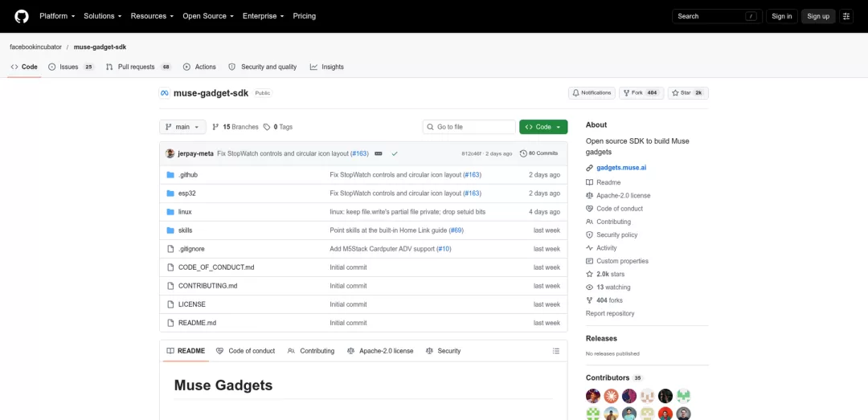This screenshot has height=420, width=868.
Task: Star the muse-gadget-sdk repository
Action: [688, 93]
